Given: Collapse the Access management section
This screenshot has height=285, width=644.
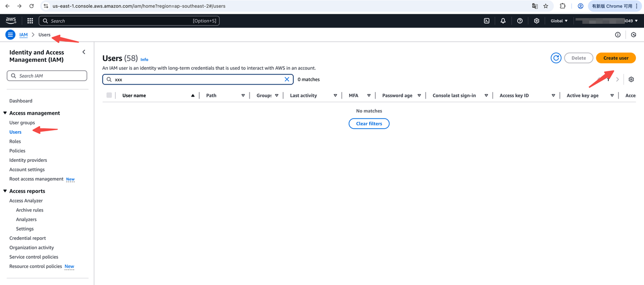Looking at the screenshot, I should (x=5, y=113).
